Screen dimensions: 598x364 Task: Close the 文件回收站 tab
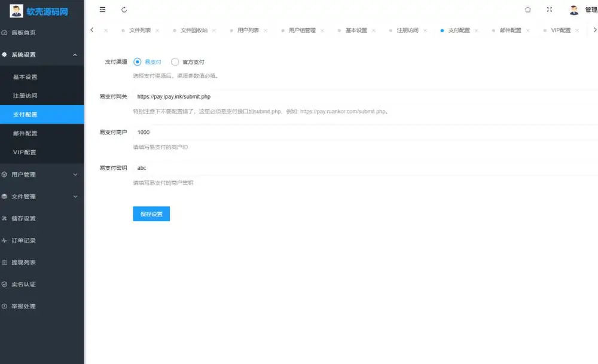pos(214,30)
